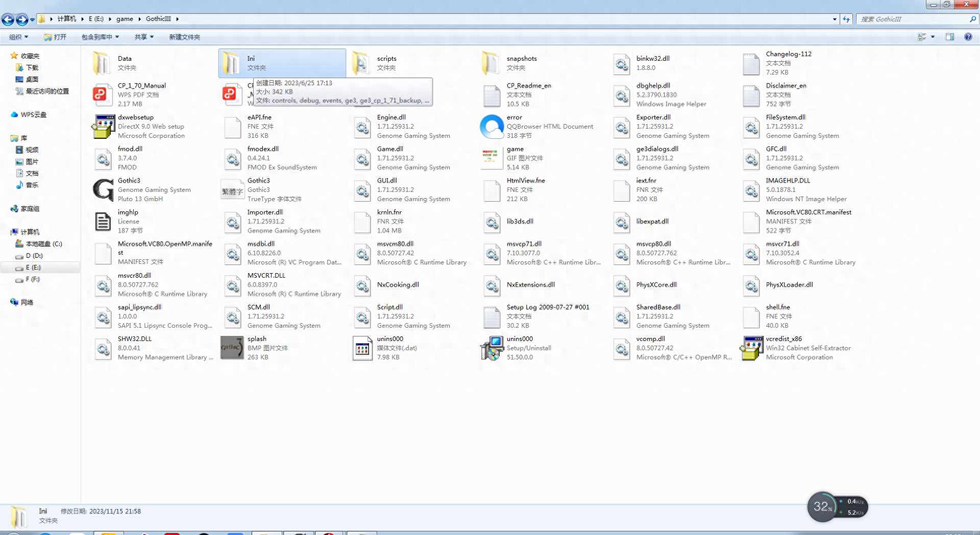Select the CP_1_70_Manual PDF icon
The width and height of the screenshot is (980, 535).
[x=102, y=94]
